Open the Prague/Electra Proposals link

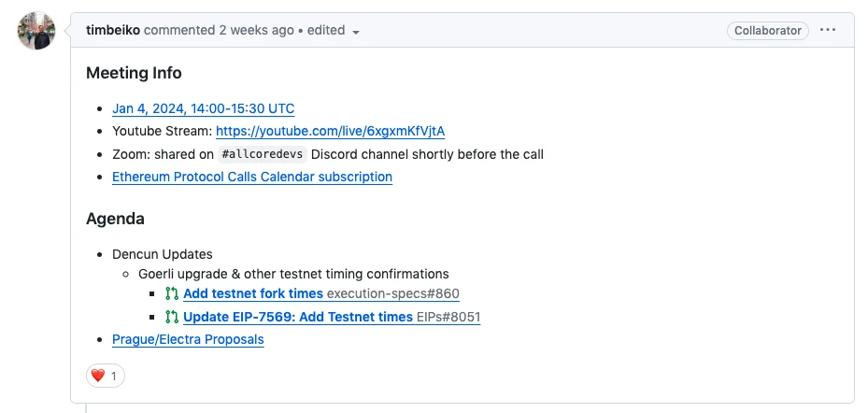[x=188, y=339]
